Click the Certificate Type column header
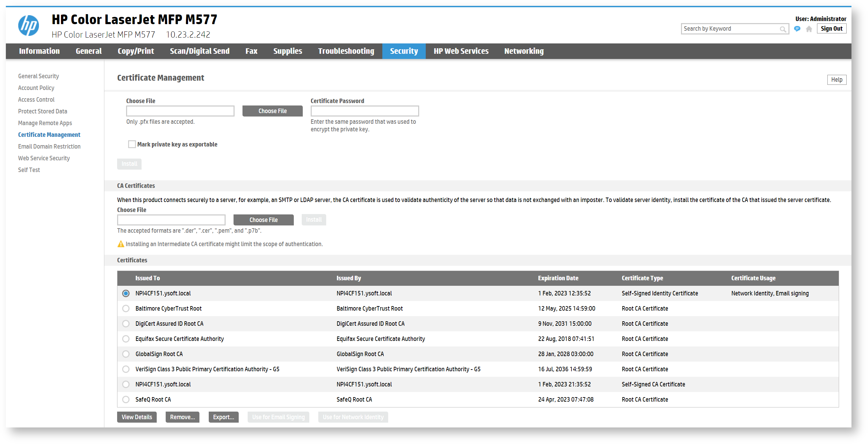868x444 pixels. click(642, 278)
